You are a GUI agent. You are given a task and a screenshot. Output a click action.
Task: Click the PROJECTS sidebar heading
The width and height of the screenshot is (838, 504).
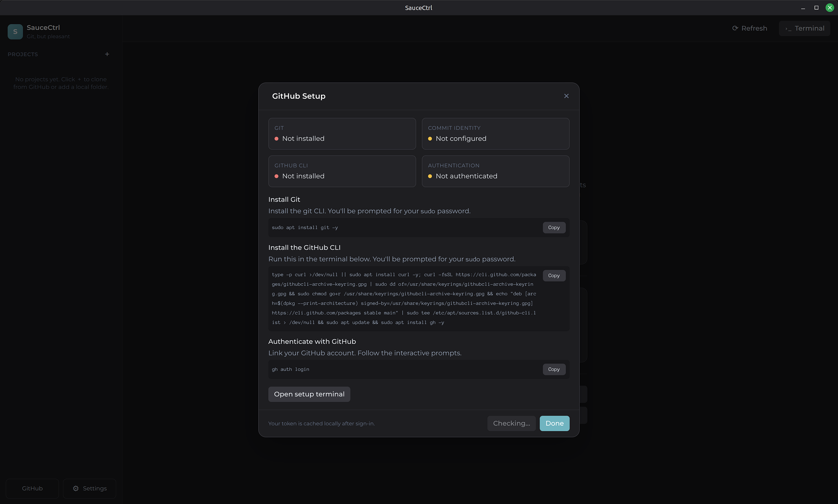[x=23, y=54]
